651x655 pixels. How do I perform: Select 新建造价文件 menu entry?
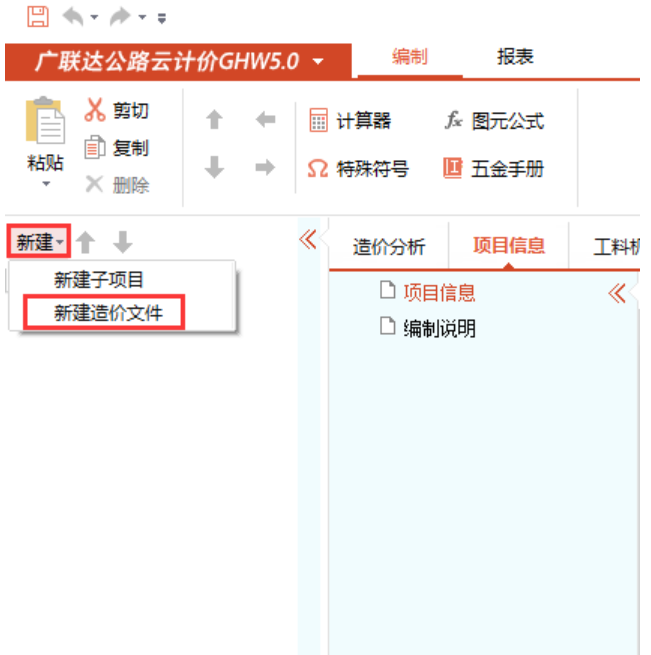click(x=107, y=312)
